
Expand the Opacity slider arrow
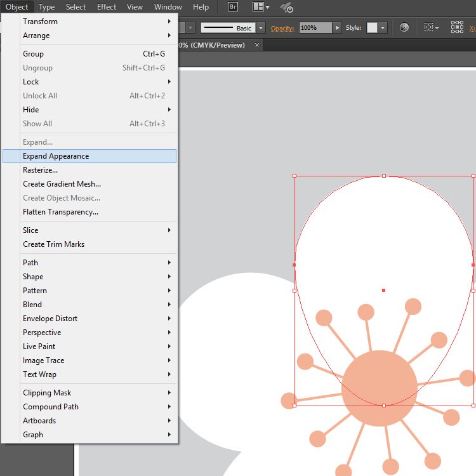338,28
